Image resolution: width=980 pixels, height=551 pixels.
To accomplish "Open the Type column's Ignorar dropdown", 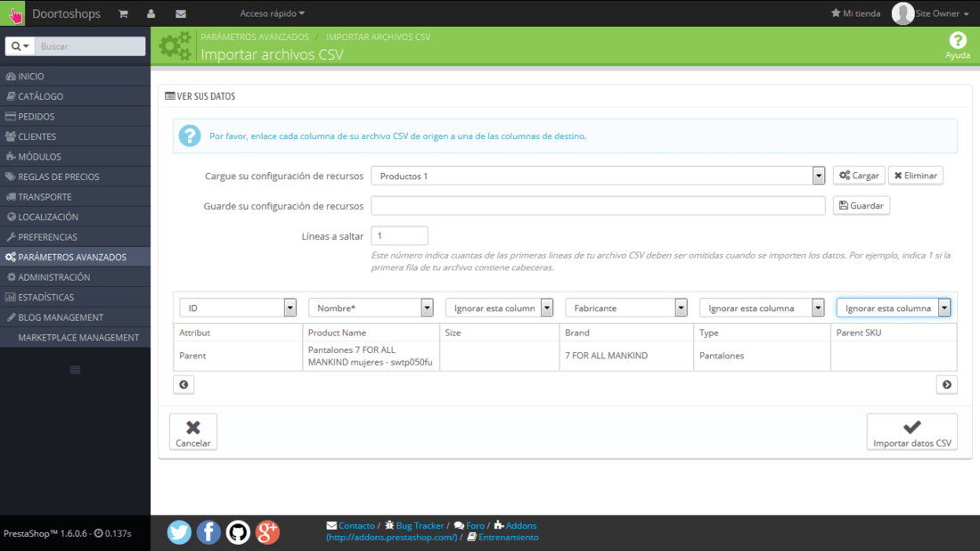I will (x=762, y=308).
